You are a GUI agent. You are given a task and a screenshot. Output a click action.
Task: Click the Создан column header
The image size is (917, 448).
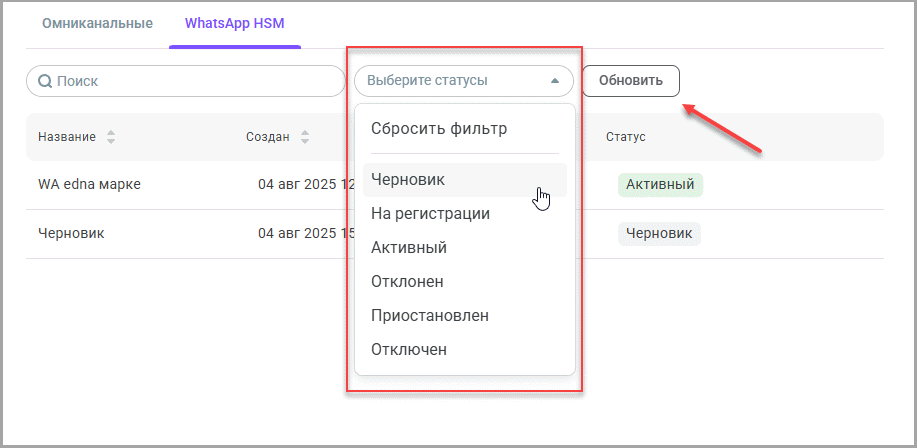click(x=267, y=137)
